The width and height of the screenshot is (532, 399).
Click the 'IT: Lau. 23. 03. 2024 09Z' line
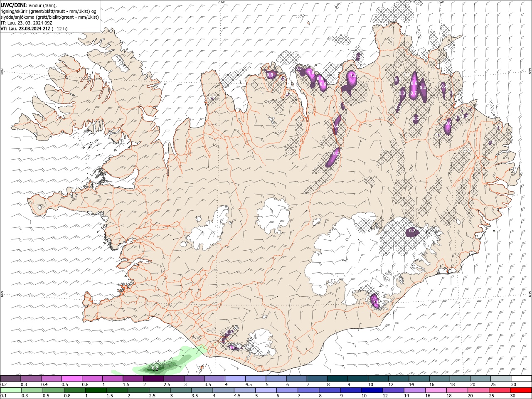(26, 23)
